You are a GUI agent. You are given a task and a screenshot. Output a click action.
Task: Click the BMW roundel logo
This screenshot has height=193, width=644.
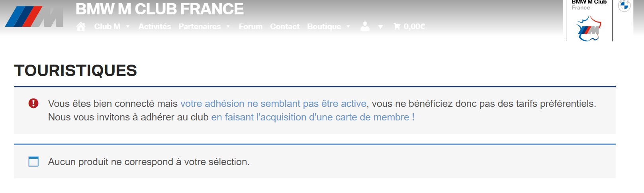coord(624,6)
